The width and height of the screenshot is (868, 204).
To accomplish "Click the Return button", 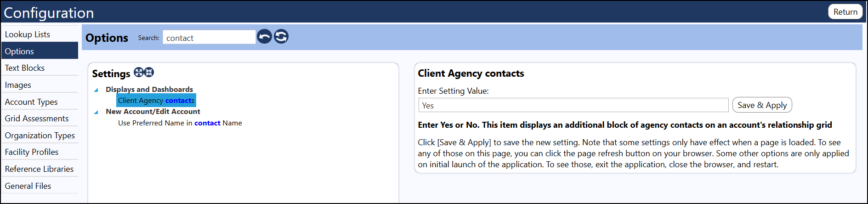I will click(x=845, y=11).
